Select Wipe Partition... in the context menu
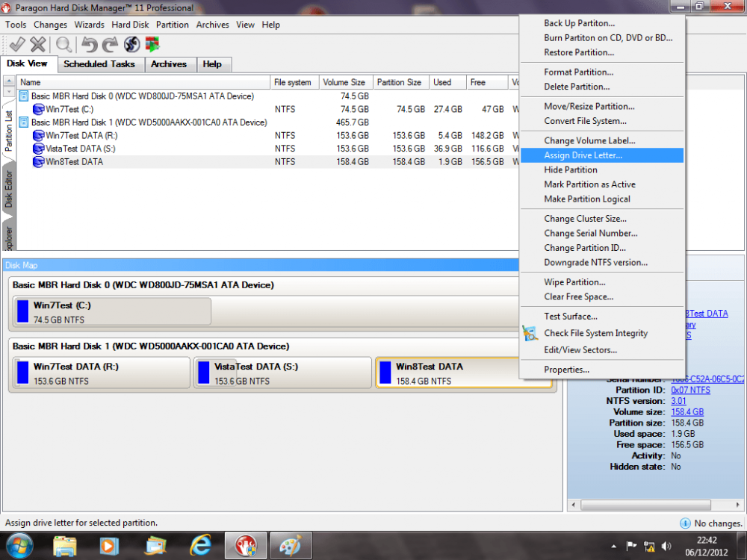 pyautogui.click(x=601, y=282)
